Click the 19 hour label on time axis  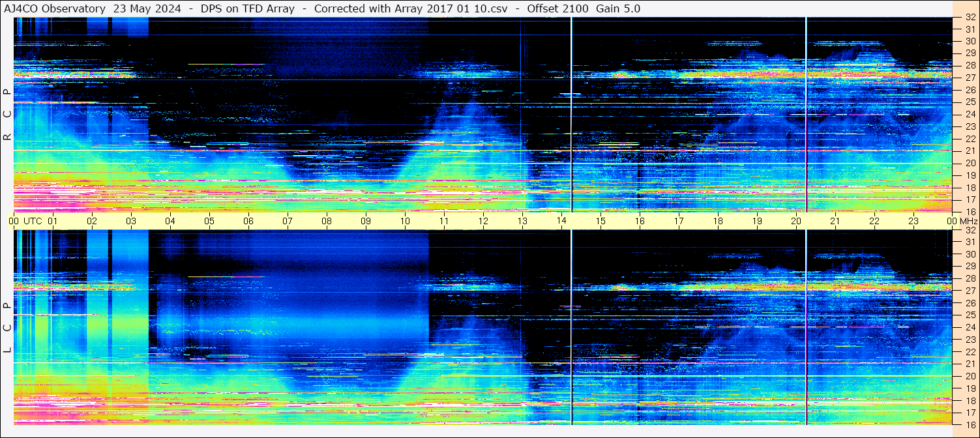[x=757, y=221]
